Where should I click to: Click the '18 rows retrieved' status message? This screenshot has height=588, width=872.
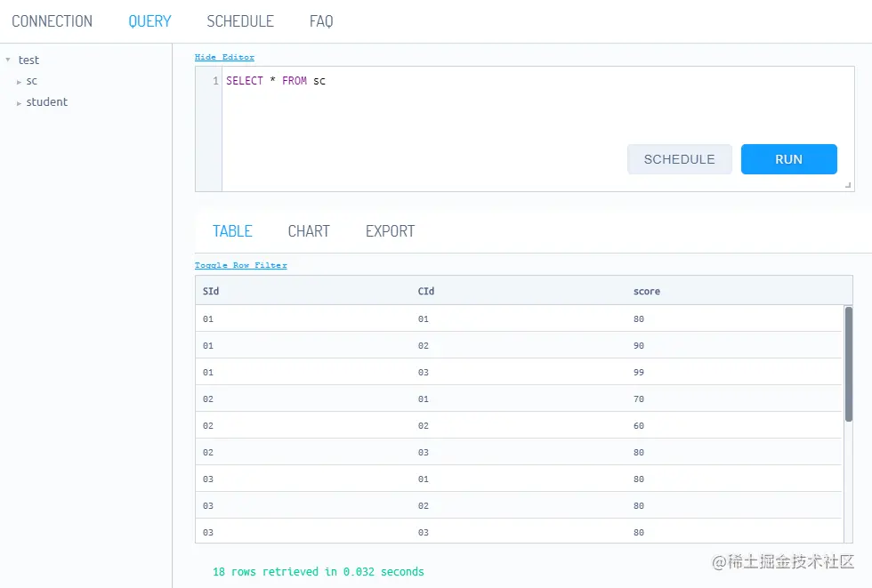point(319,571)
